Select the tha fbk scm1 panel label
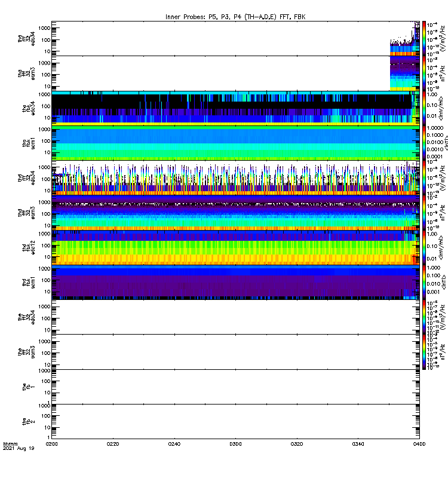Screen dimensions: 448x478 tap(29, 143)
